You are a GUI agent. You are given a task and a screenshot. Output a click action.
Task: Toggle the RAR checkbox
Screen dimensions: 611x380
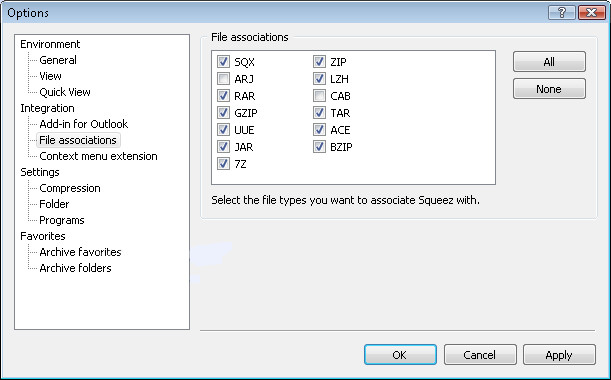pyautogui.click(x=223, y=96)
